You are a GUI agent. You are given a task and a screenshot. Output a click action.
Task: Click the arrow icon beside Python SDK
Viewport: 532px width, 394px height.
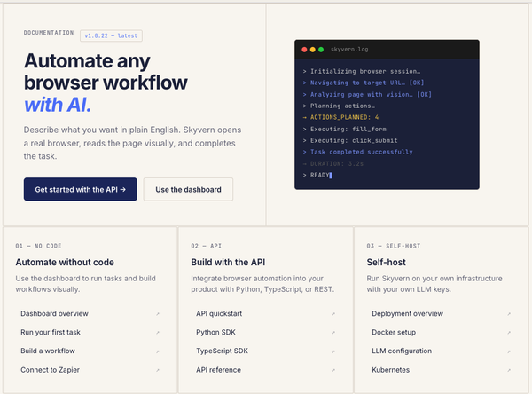point(333,333)
